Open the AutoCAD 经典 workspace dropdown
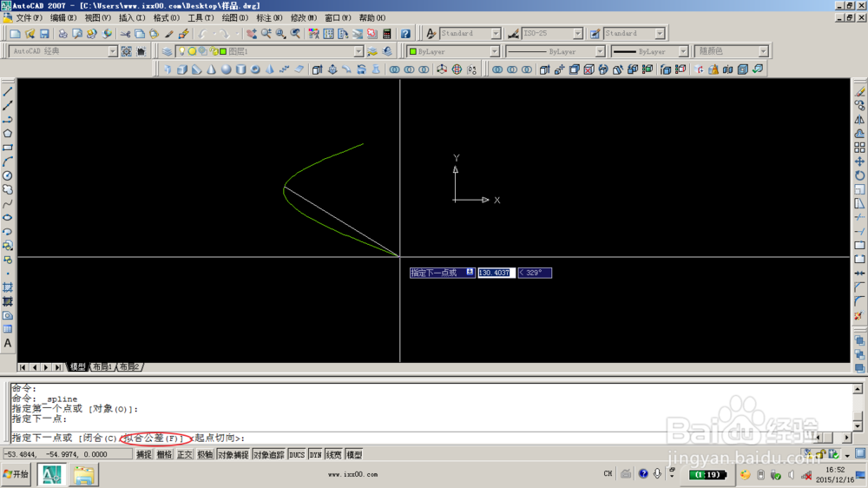The height and width of the screenshot is (488, 868). click(x=112, y=51)
